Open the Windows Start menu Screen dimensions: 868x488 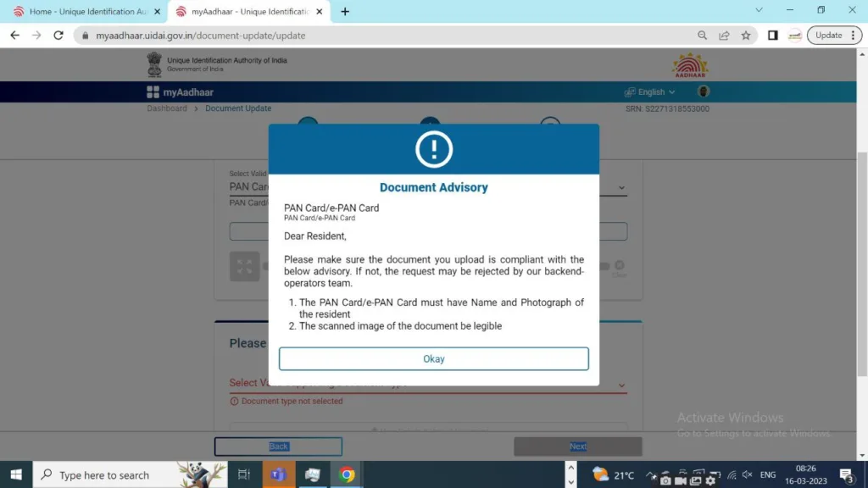pos(16,474)
